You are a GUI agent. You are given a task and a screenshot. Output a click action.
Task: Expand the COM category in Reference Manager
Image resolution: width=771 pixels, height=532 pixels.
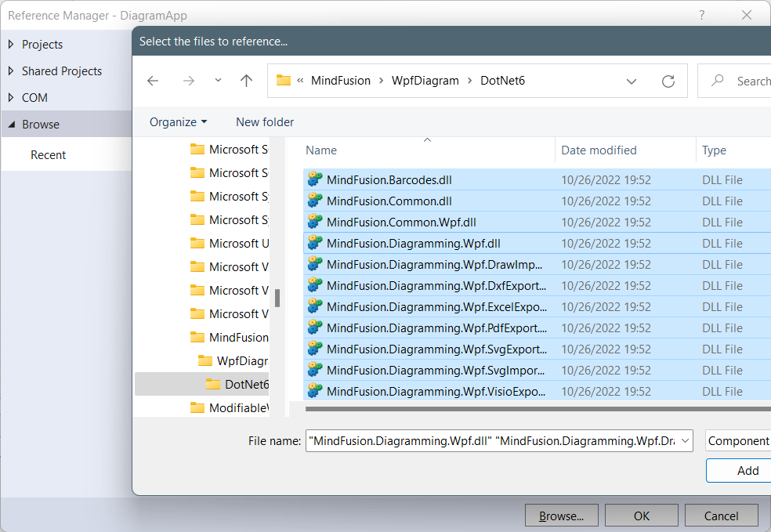click(x=11, y=97)
